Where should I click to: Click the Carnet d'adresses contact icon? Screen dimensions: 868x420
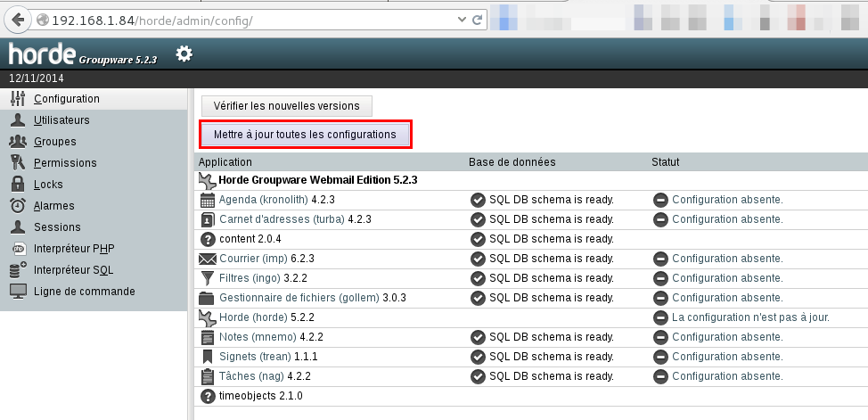[x=208, y=219]
